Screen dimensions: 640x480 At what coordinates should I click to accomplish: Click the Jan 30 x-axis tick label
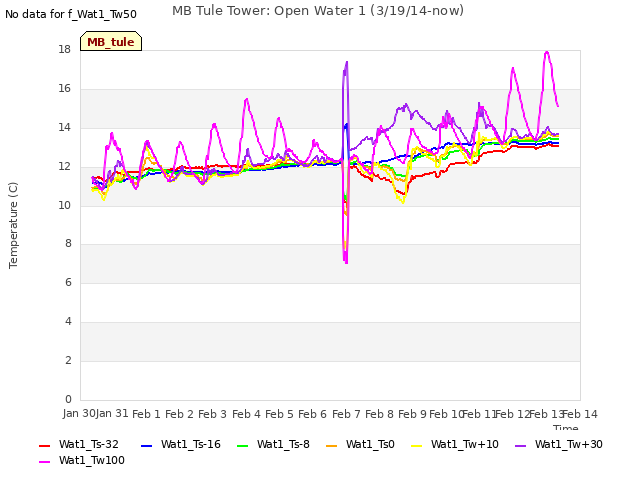79,413
